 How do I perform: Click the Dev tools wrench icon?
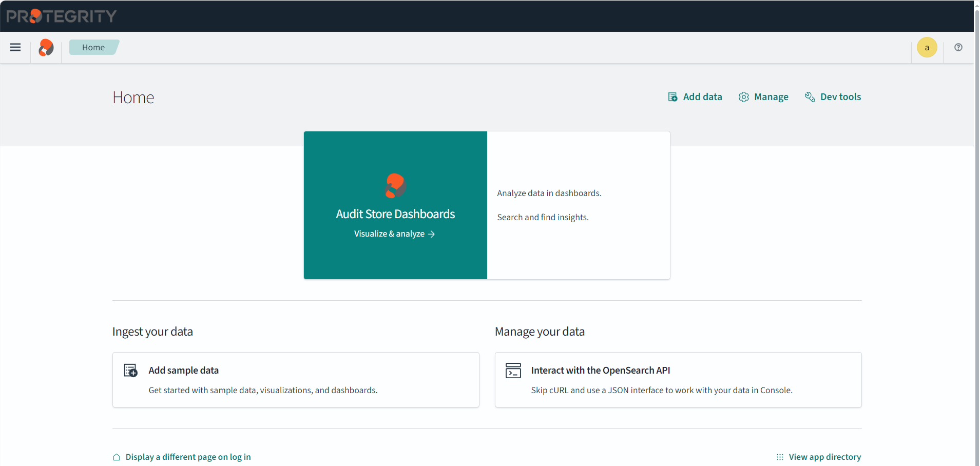(810, 97)
